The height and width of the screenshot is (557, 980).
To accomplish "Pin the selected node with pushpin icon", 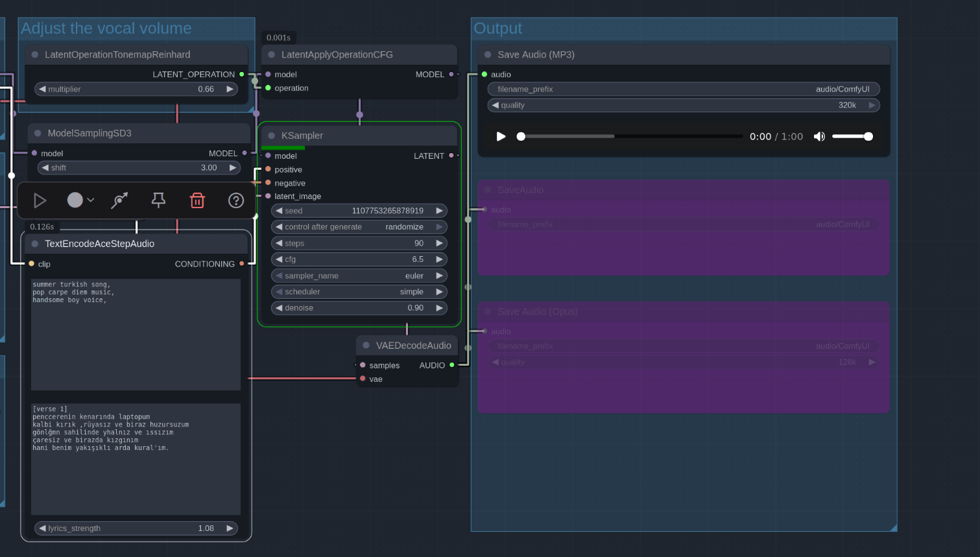I will click(158, 201).
